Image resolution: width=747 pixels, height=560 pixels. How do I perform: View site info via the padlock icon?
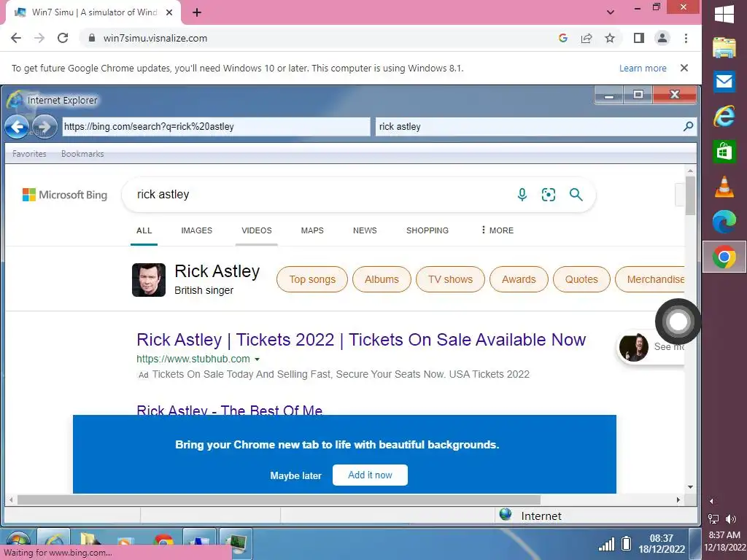[92, 38]
